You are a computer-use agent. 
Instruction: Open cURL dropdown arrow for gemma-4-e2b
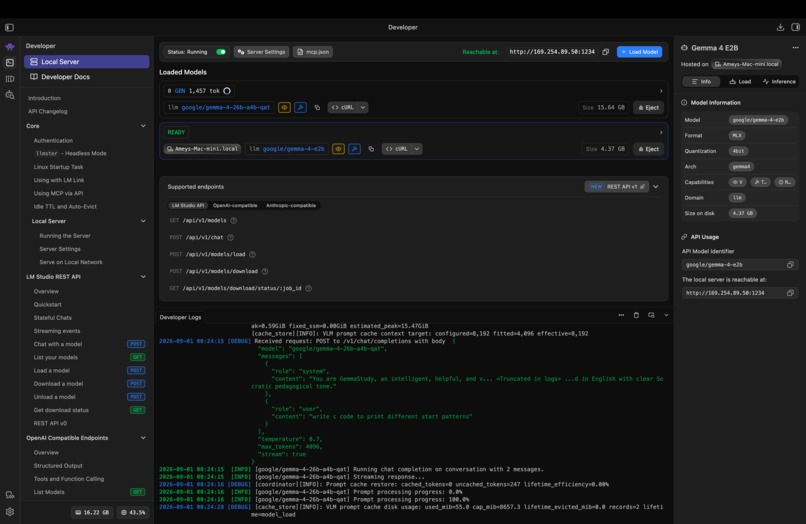(417, 149)
